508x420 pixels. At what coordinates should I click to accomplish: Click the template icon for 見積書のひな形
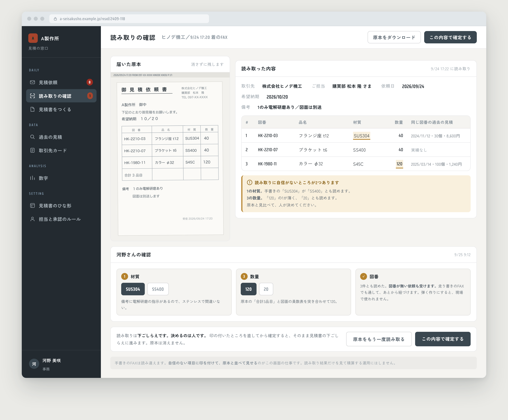[x=32, y=206]
